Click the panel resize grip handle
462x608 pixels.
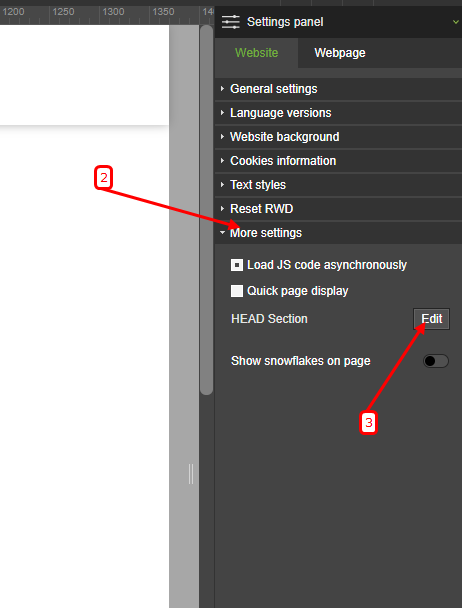click(191, 474)
